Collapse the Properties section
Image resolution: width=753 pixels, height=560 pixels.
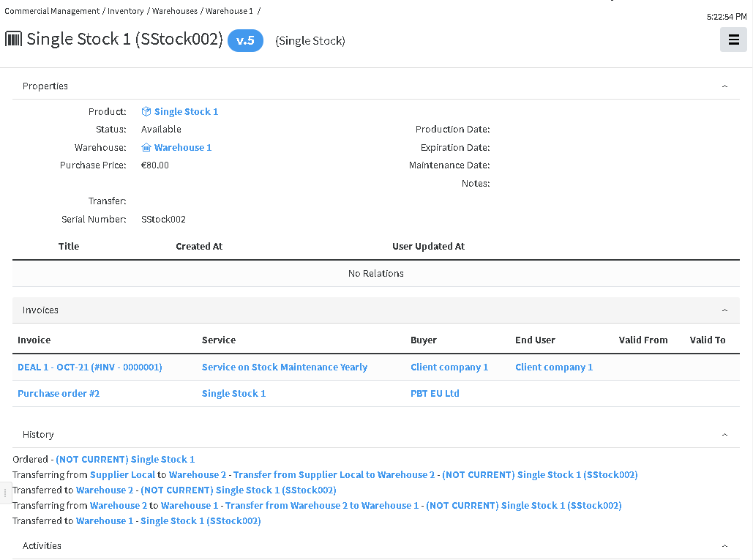coord(724,86)
